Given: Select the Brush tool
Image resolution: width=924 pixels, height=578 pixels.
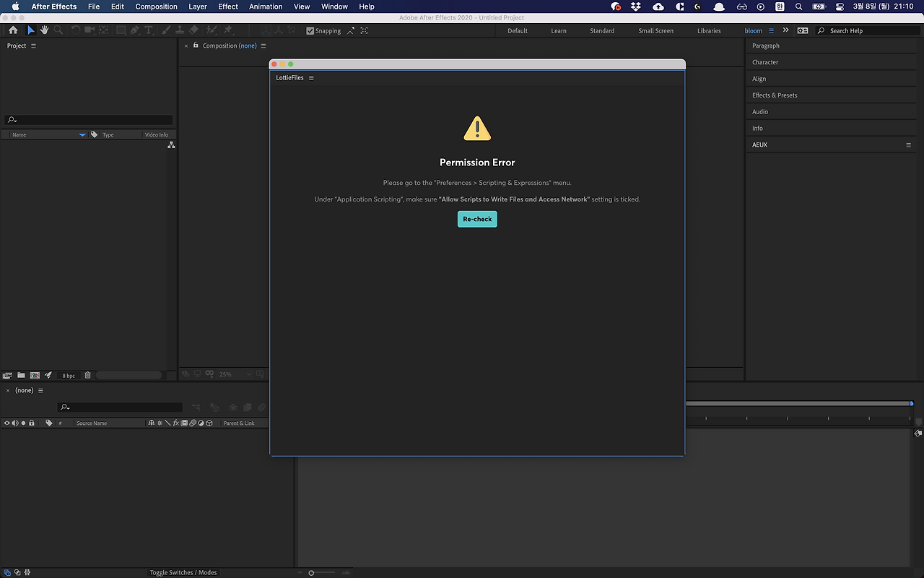Looking at the screenshot, I should pos(165,30).
